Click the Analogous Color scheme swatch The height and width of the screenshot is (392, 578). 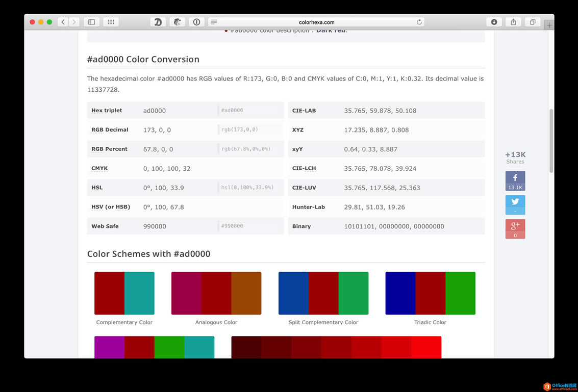coord(216,293)
